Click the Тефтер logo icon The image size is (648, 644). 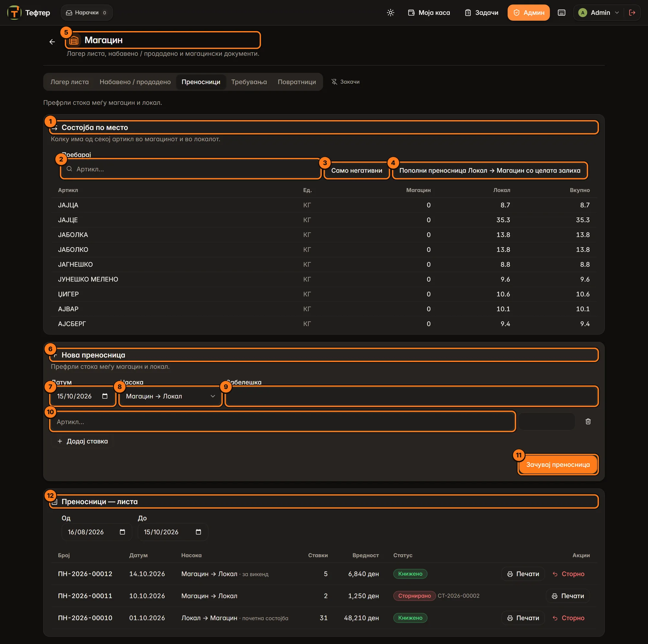(14, 13)
